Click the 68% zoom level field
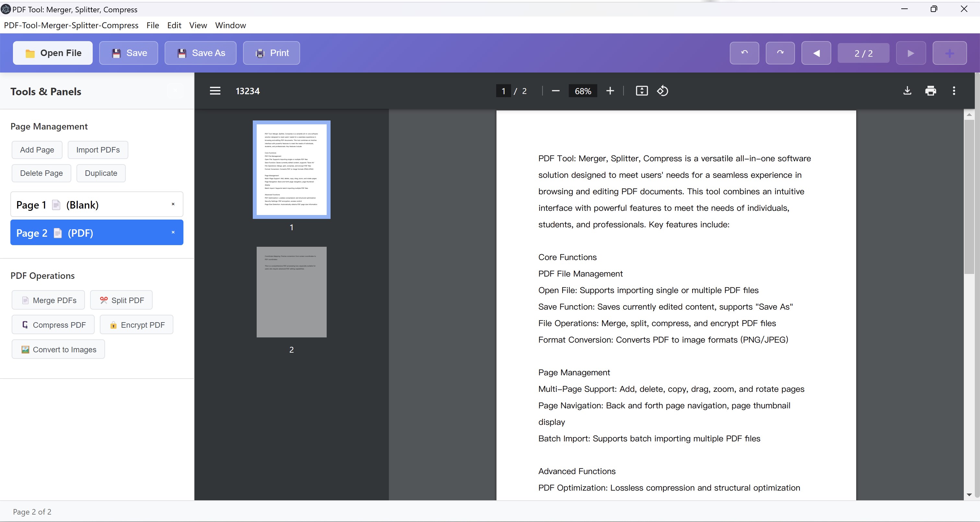Viewport: 980px width, 522px height. pos(582,91)
